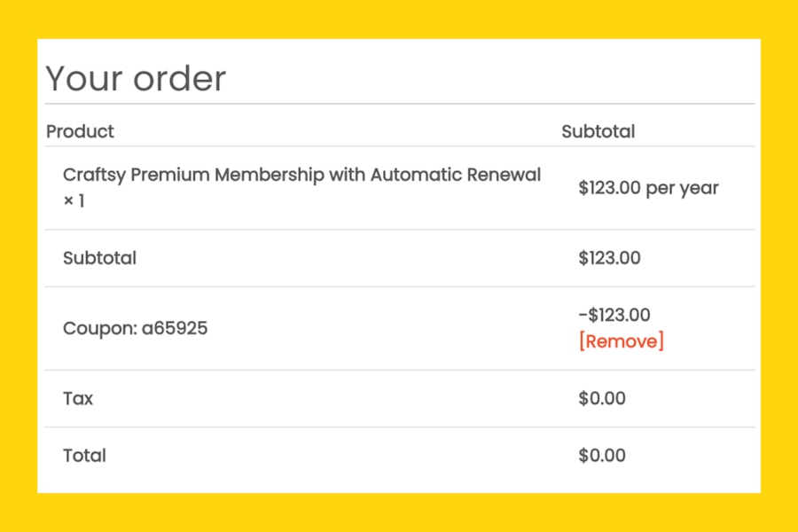Click the red Remove coupon link
This screenshot has width=798, height=532.
pyautogui.click(x=622, y=341)
